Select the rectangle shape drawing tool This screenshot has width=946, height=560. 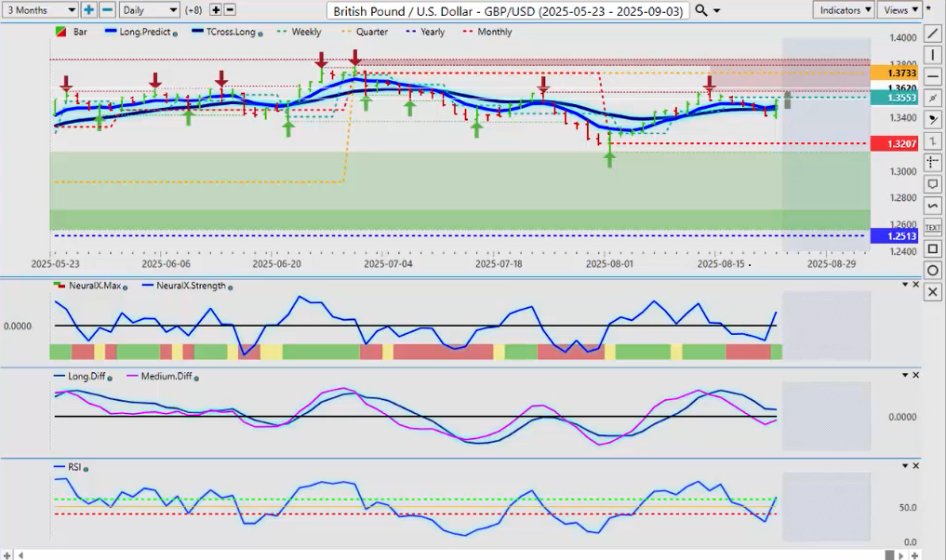click(x=933, y=248)
